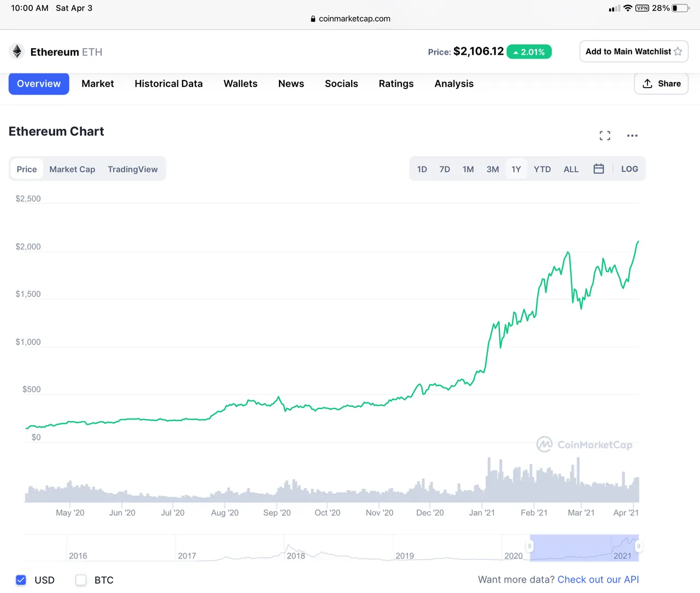Enable the BTC checkbox
Viewport: 700px width, 593px height.
point(81,580)
